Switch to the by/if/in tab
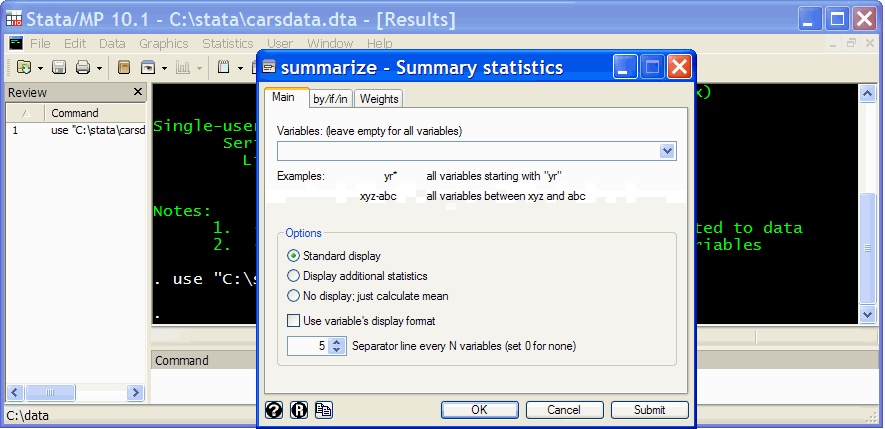Screen dimensions: 885x429 click(329, 98)
